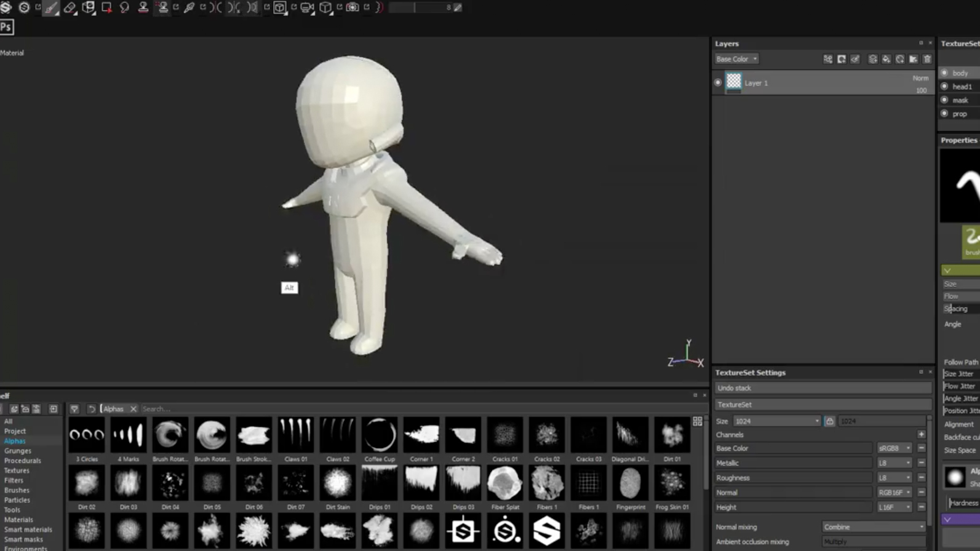Open Grunges category in shelf
980x551 pixels.
point(18,451)
